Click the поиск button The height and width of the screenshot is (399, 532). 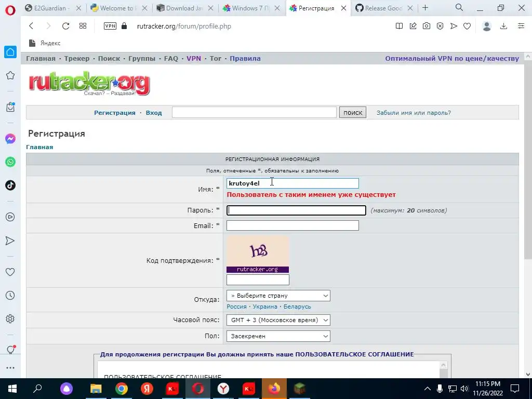[353, 112]
